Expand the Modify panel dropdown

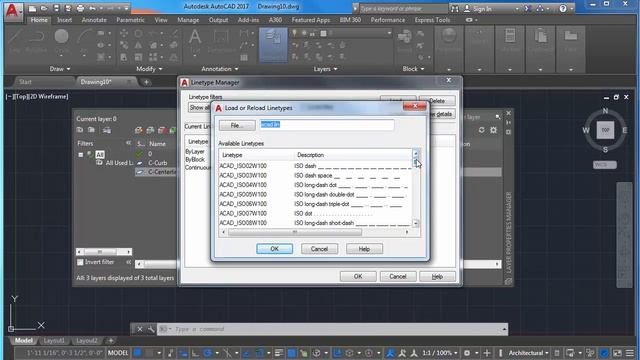149,69
